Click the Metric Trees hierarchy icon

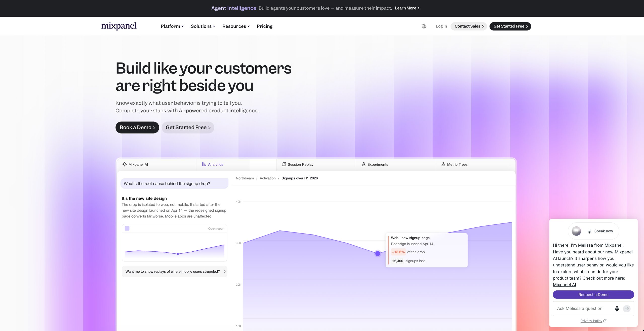pos(443,164)
